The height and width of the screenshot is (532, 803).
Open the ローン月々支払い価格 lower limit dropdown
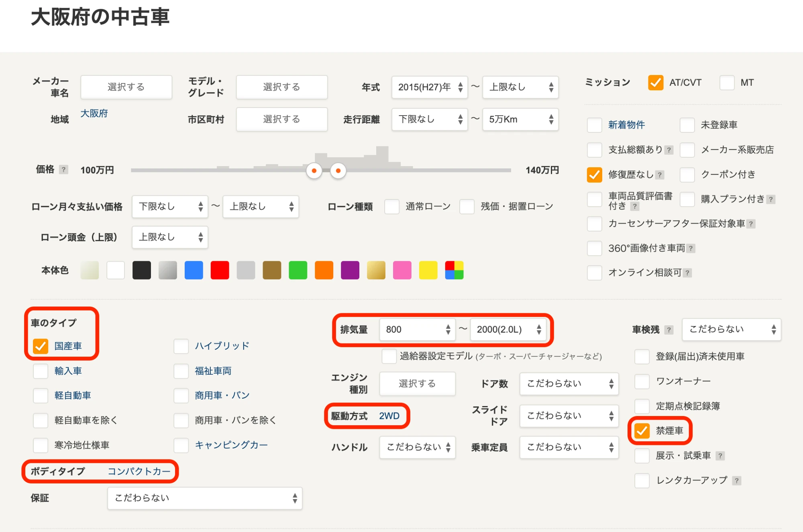(170, 207)
